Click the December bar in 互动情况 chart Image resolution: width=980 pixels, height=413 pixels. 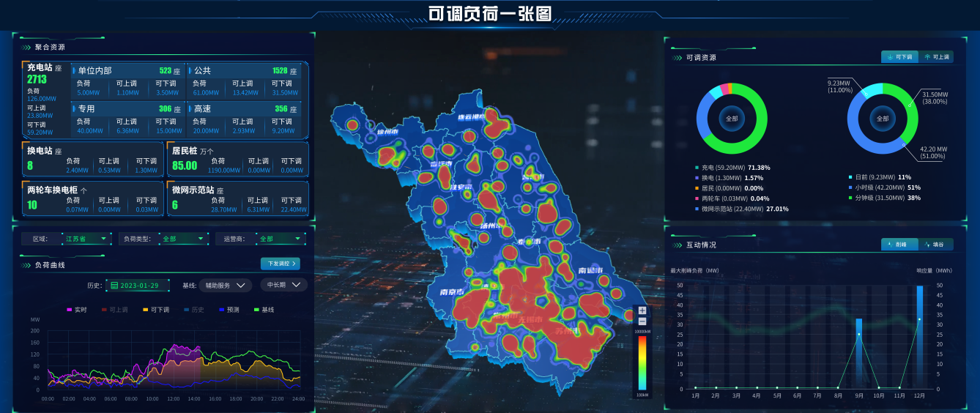(920, 337)
